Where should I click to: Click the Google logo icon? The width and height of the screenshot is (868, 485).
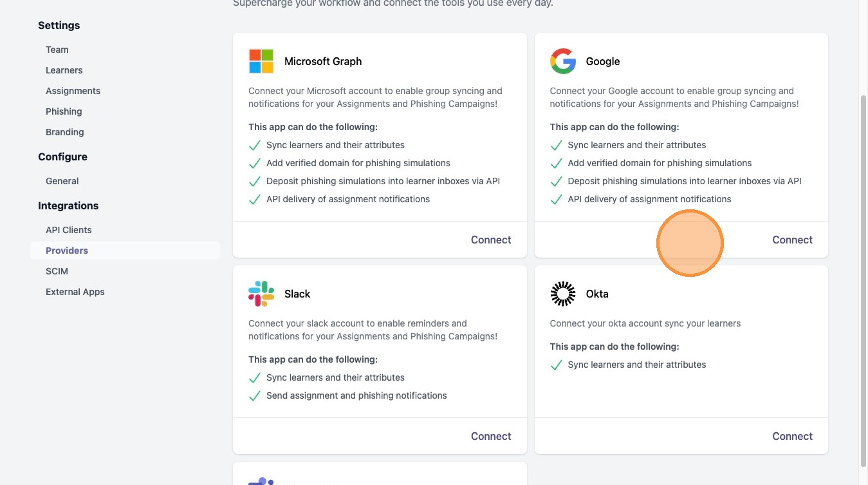tap(562, 61)
